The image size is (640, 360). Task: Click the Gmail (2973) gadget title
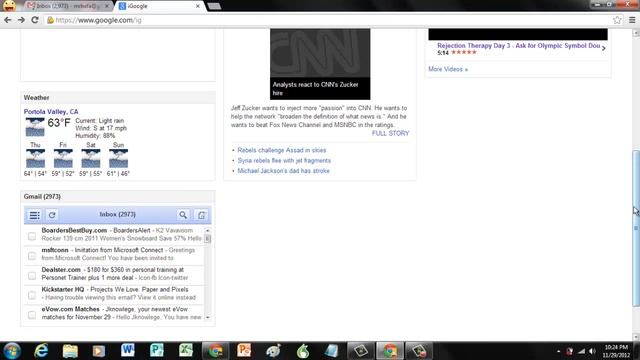(42, 196)
